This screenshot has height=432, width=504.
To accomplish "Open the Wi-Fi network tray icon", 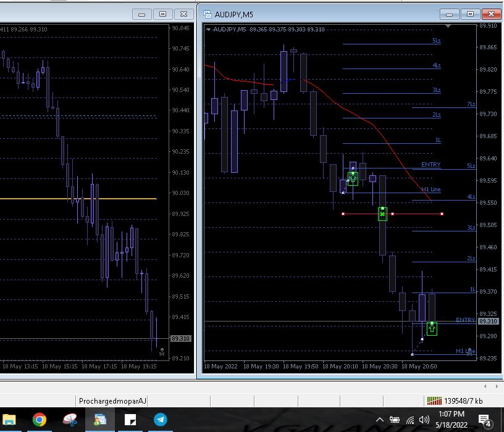I will point(410,420).
